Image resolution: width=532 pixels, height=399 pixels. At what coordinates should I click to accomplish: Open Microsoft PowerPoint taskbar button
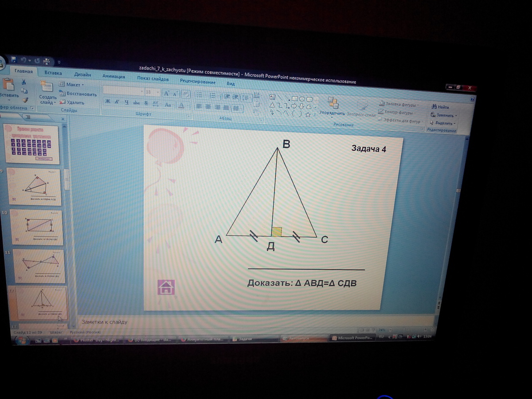point(352,338)
